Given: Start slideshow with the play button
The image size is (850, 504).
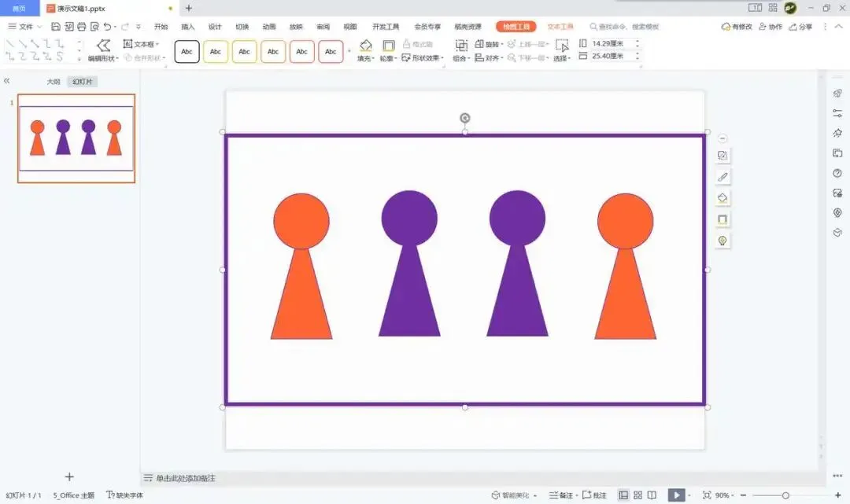Looking at the screenshot, I should pyautogui.click(x=676, y=495).
